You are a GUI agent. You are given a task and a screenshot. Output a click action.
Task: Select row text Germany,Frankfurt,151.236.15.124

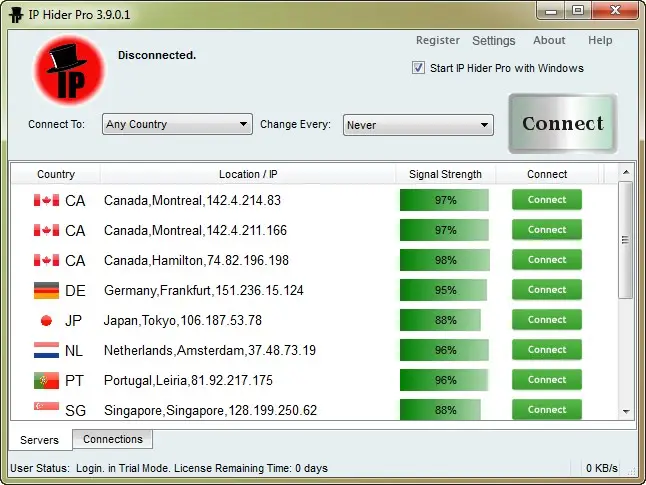[x=204, y=291]
